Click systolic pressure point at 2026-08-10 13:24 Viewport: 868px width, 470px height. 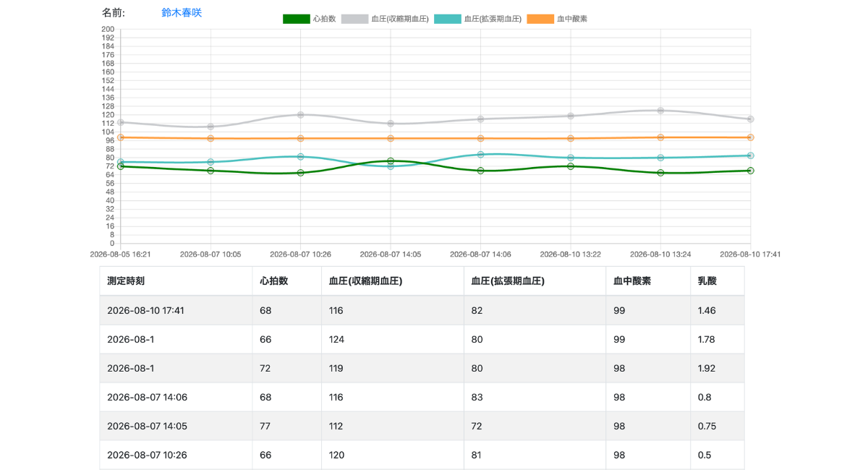point(660,111)
